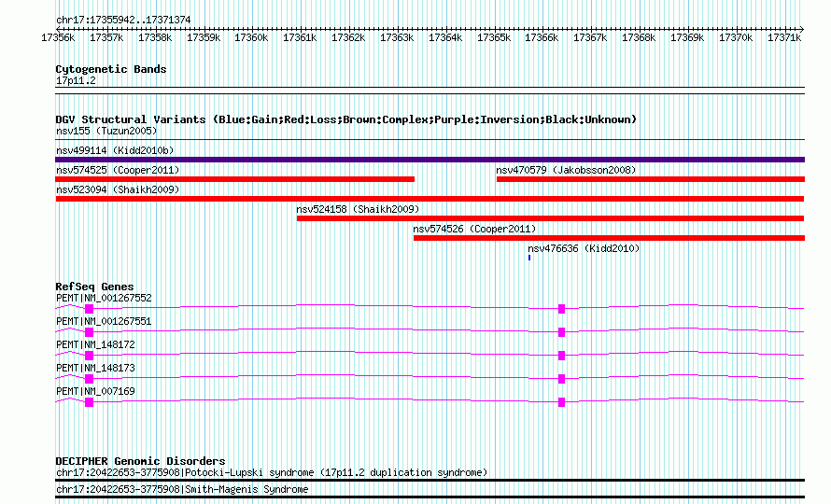Open transcript label PEMT|NM_007169
This screenshot has height=504, width=831.
point(95,392)
